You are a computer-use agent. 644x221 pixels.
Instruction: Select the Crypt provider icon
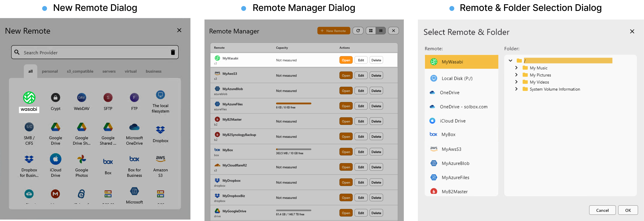pos(55,98)
